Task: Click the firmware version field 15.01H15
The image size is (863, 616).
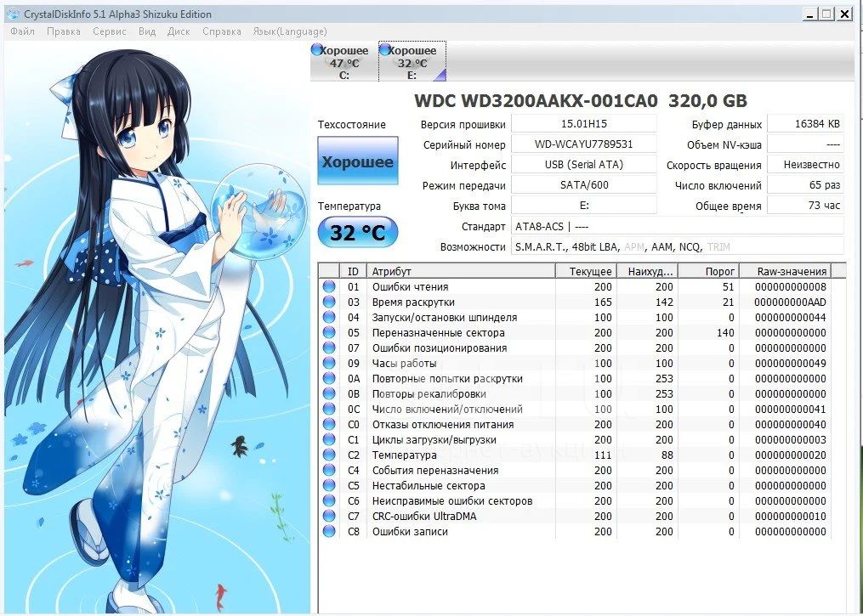Action: tap(584, 124)
